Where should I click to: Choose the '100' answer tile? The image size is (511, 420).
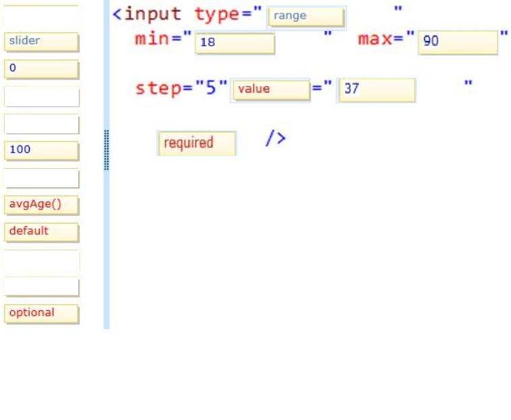point(41,151)
